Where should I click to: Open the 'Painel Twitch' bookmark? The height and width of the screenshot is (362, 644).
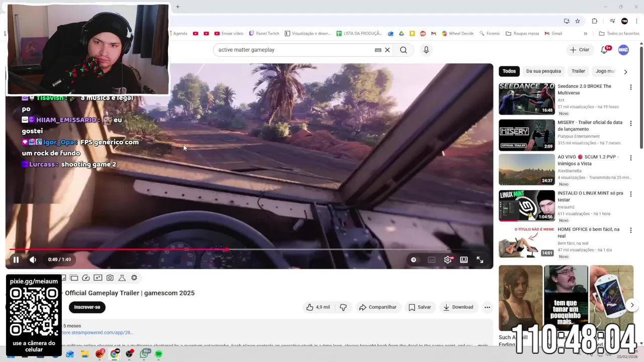[x=264, y=34]
